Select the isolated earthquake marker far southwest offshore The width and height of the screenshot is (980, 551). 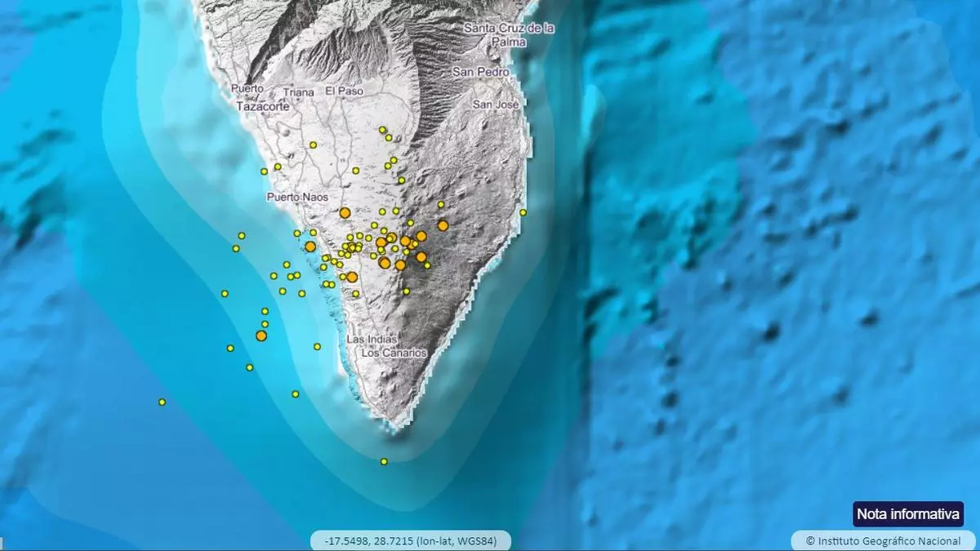point(162,402)
